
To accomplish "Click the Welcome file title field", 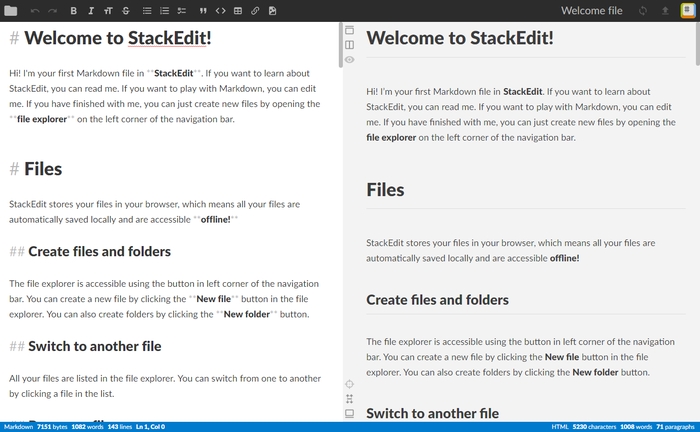I will pos(592,11).
